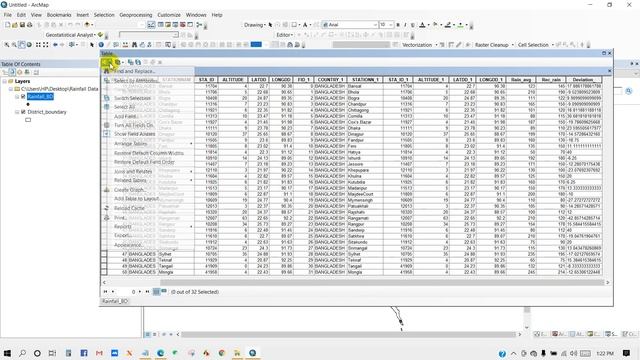The width and height of the screenshot is (640, 360).
Task: Select the Rainfall_BD table tab
Action: (x=115, y=301)
